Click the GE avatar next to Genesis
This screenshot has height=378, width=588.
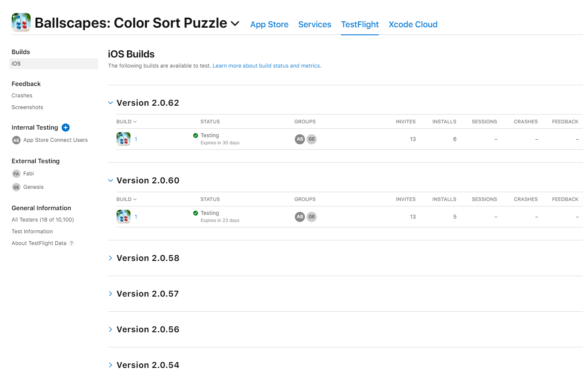point(16,187)
